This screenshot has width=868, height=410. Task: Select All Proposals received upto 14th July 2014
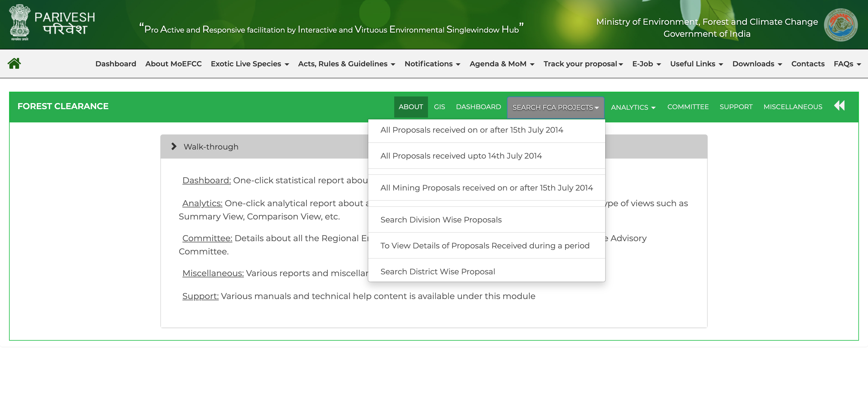[x=461, y=156]
